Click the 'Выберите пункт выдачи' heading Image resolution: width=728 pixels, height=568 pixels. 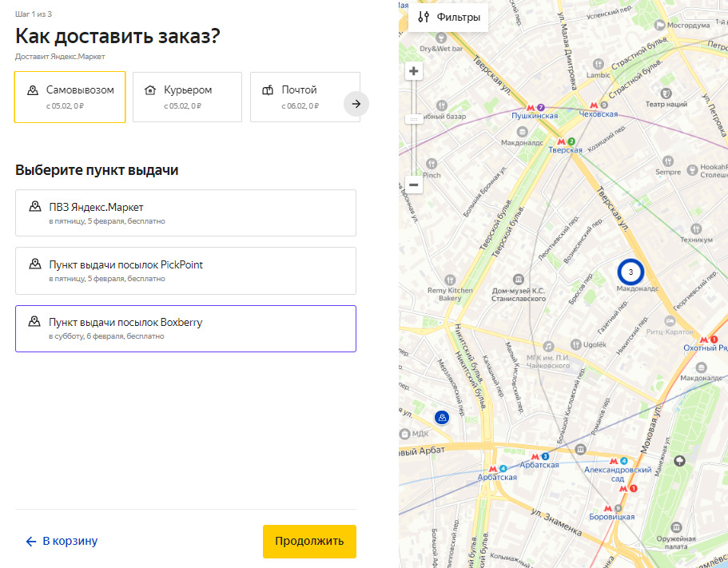pyautogui.click(x=97, y=170)
